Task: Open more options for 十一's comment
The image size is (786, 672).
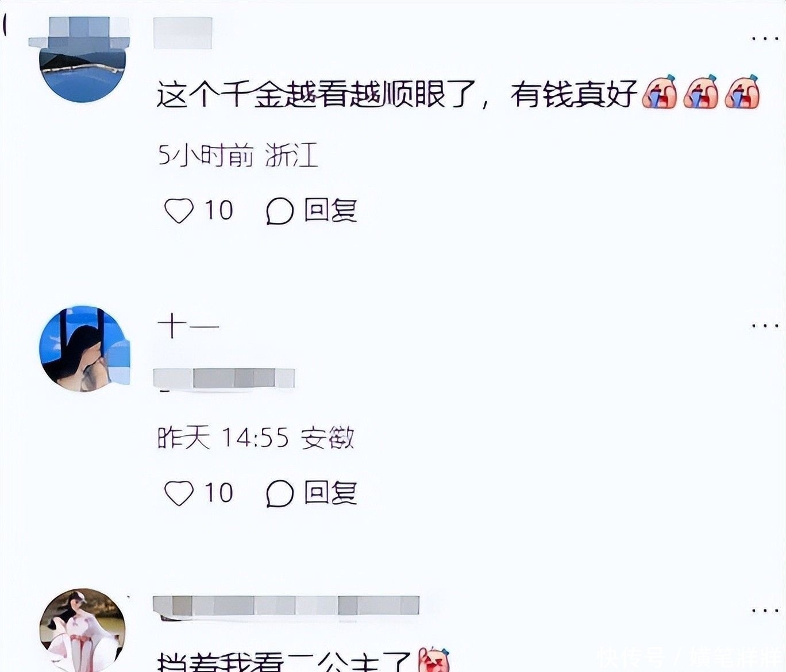Action: 765,326
